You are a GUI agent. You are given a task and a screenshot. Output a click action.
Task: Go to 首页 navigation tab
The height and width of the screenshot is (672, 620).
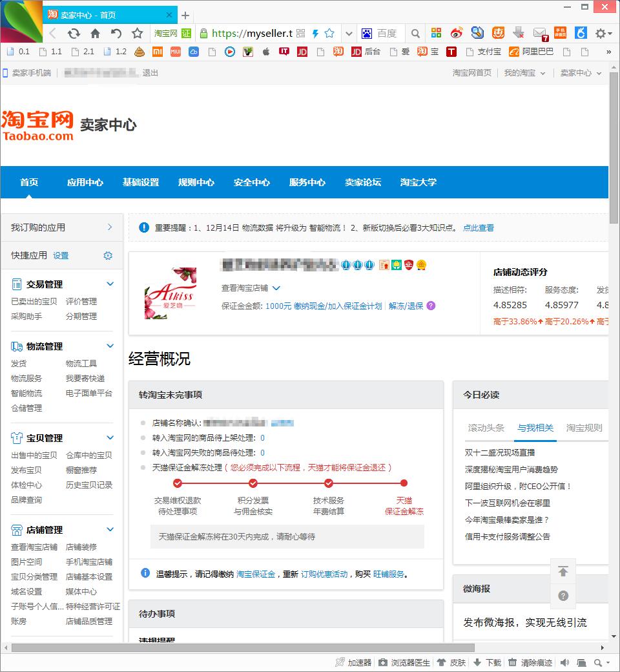pos(28,182)
